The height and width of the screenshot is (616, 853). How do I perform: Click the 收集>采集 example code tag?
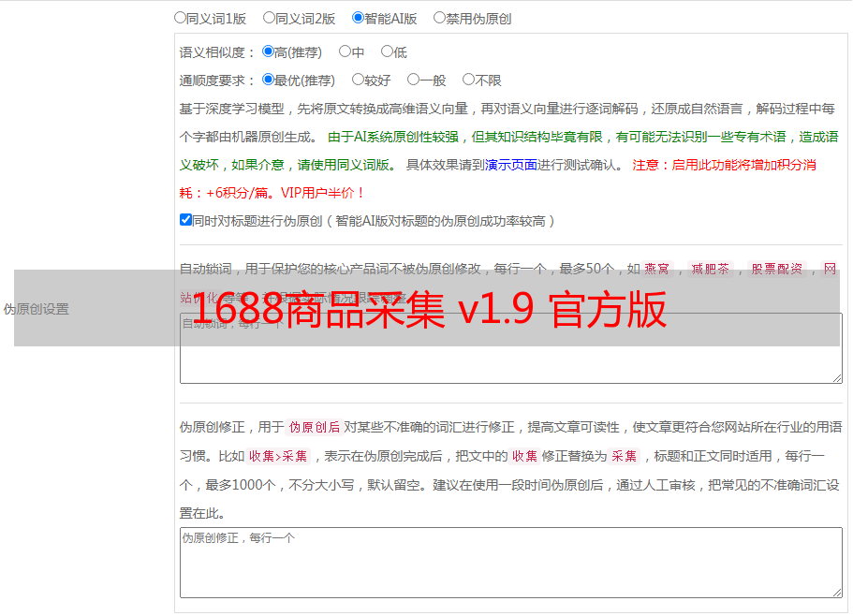pyautogui.click(x=278, y=456)
